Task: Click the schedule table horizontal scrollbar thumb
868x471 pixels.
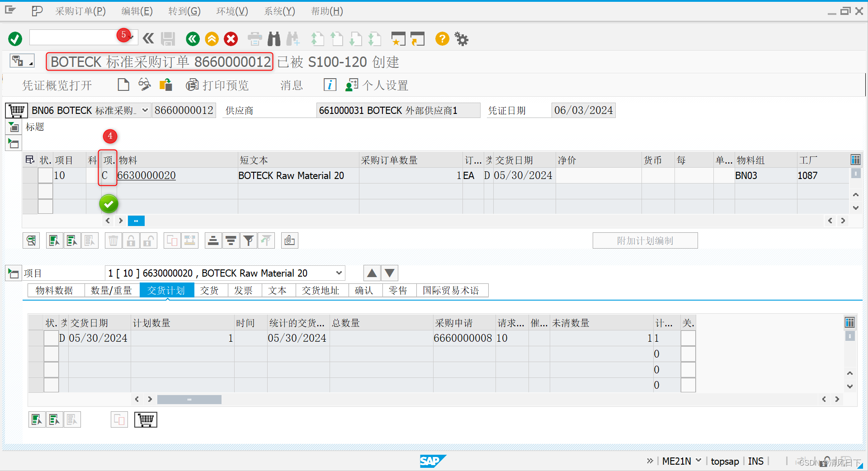Action: click(x=189, y=399)
